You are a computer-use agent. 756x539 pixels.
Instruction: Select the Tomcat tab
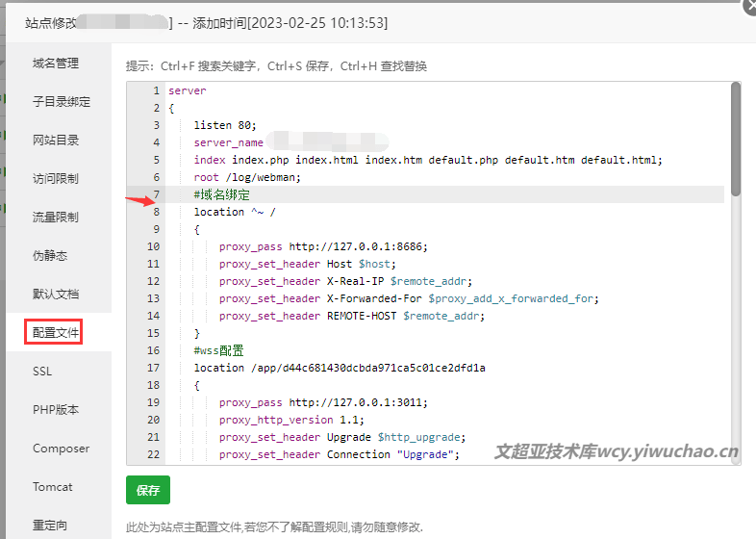point(52,487)
